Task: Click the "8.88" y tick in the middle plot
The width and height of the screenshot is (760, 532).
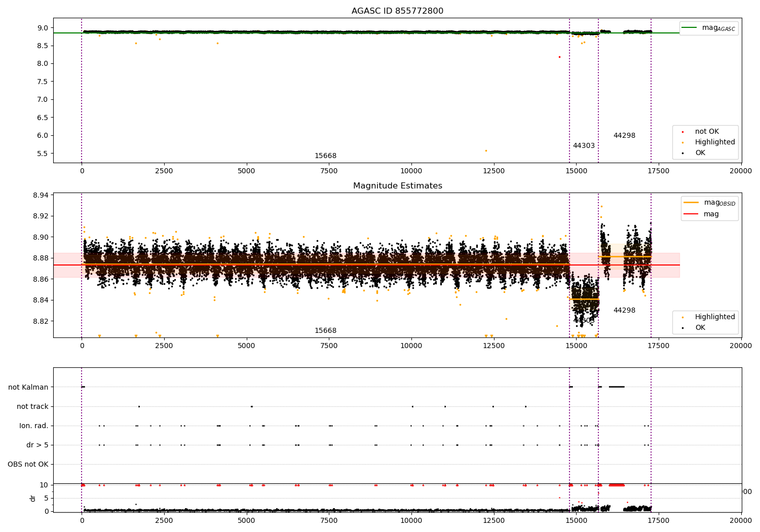Action: 41,258
